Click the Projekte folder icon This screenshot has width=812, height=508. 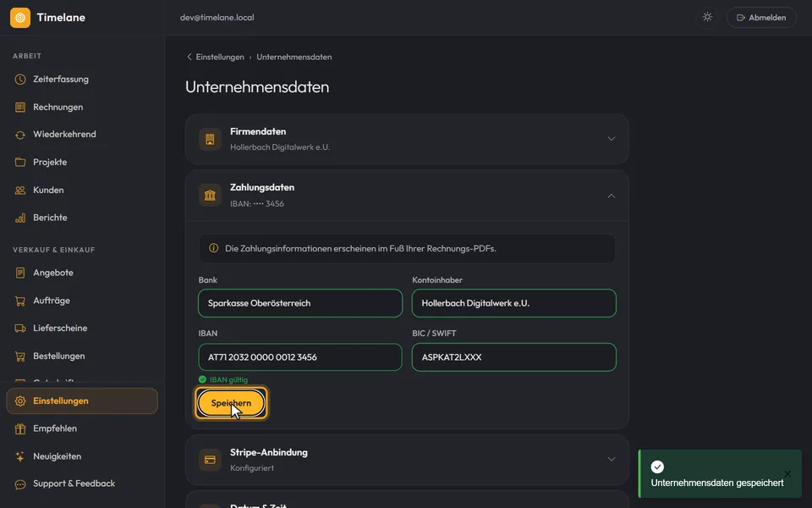[20, 163]
